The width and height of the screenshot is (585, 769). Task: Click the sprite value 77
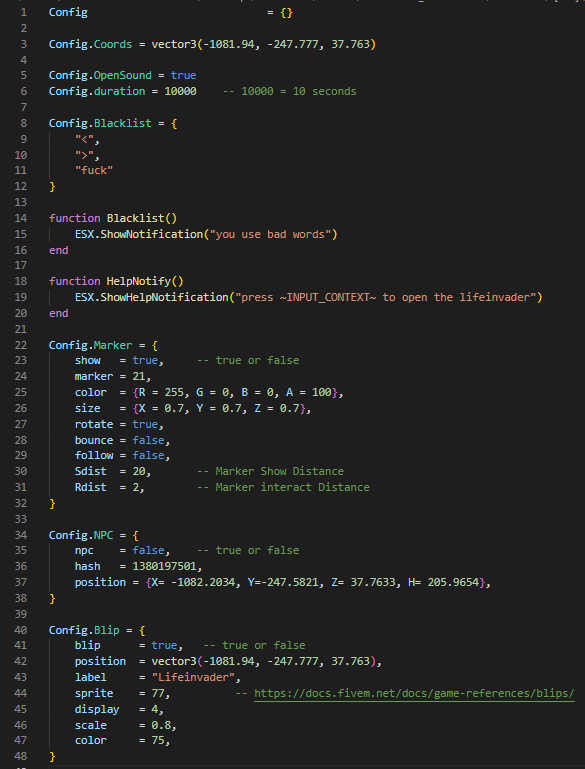(158, 693)
